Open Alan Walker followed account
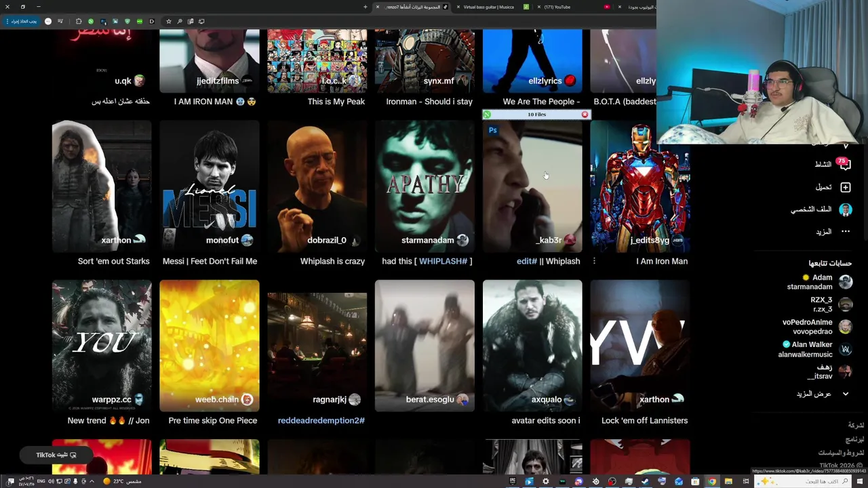Screen dimensions: 868x488 [x=814, y=349]
